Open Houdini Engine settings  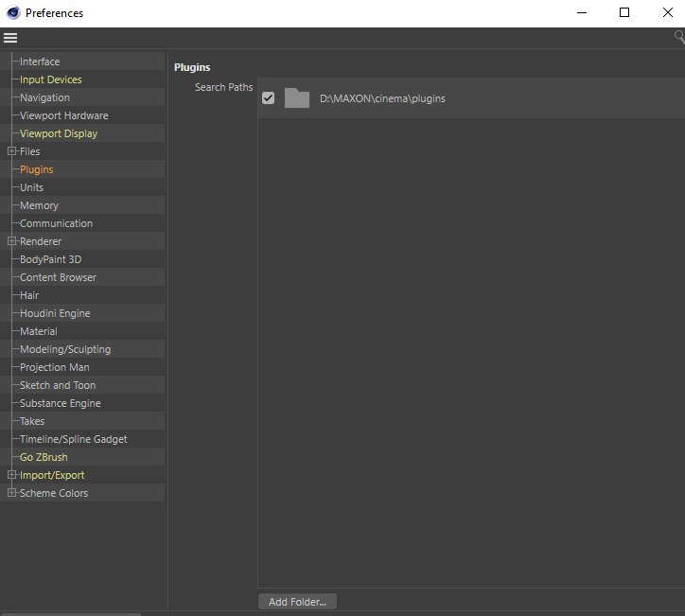[x=55, y=313]
